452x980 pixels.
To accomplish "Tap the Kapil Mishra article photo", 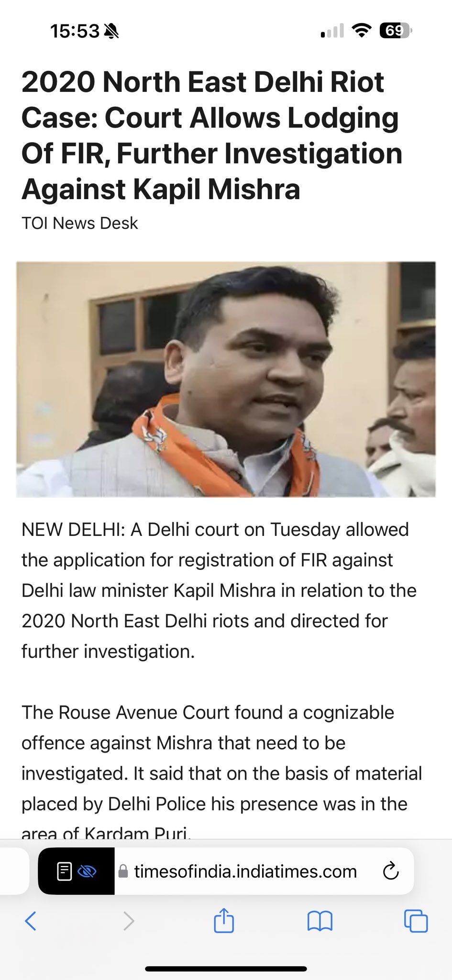I will coord(226,379).
